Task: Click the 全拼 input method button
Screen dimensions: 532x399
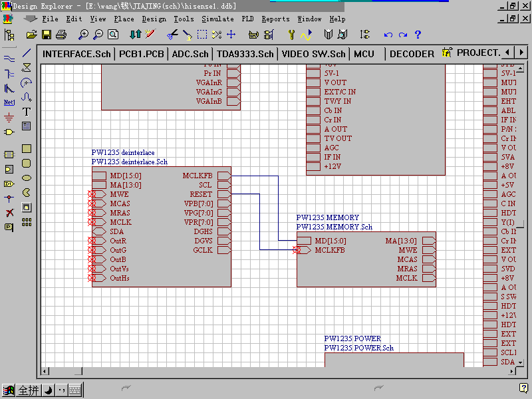Action: tap(29, 390)
